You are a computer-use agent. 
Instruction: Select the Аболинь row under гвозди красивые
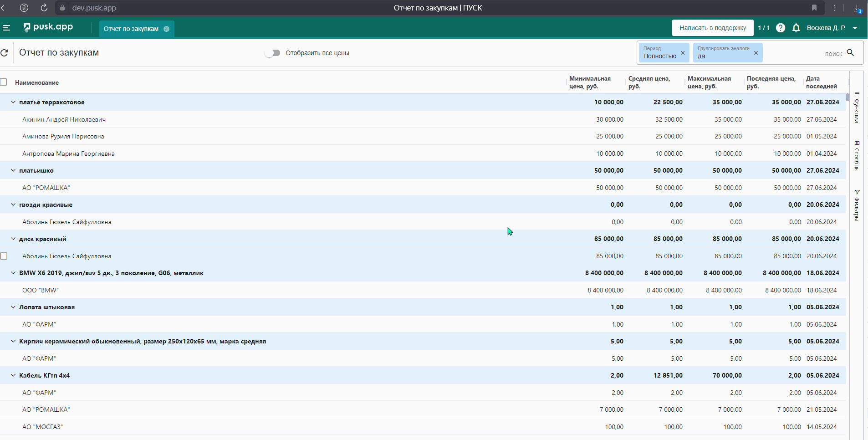pyautogui.click(x=423, y=222)
